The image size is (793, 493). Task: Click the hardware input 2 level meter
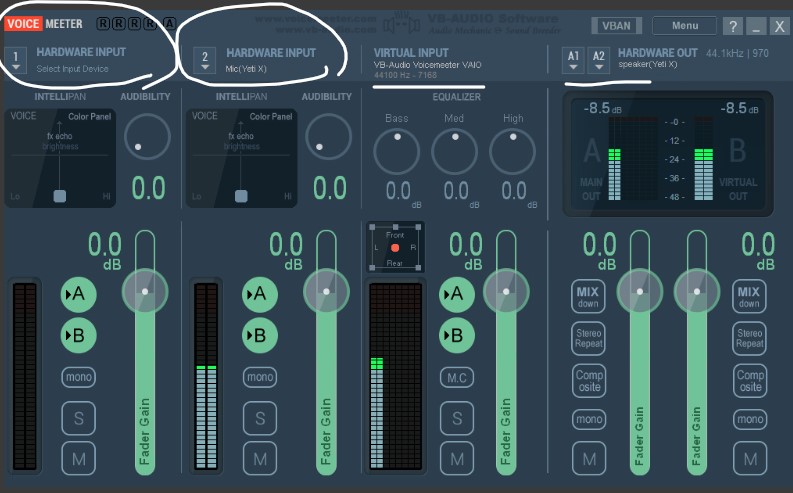click(206, 376)
